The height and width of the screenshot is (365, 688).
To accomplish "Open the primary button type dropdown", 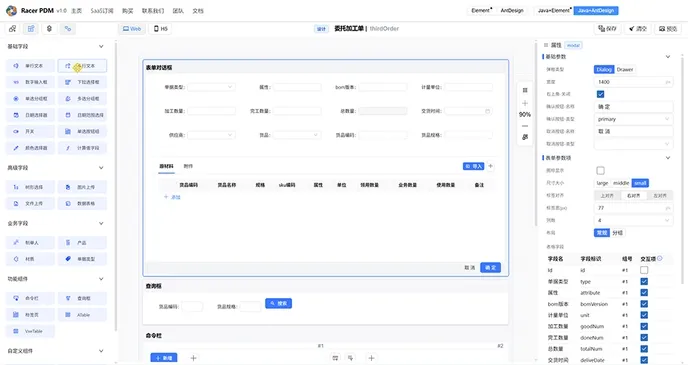I will pos(633,119).
